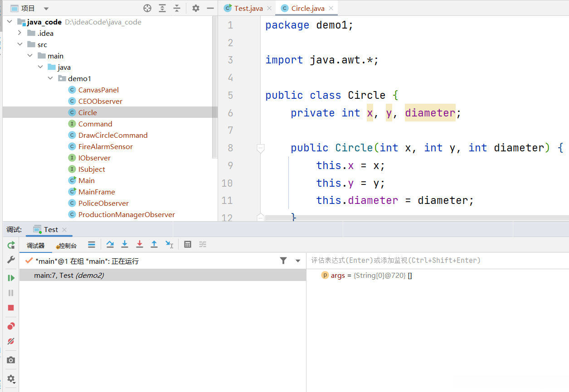Switch to the 控制台 console tab

(67, 246)
